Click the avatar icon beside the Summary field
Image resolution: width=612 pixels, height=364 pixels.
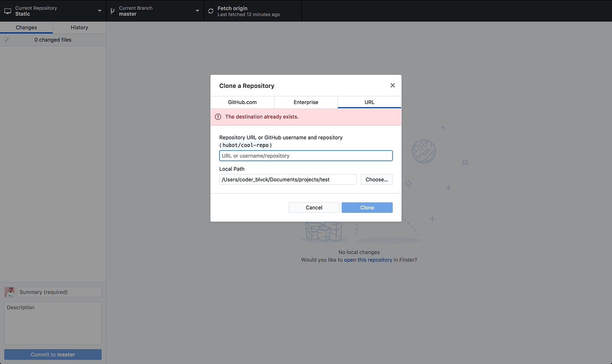tap(9, 291)
